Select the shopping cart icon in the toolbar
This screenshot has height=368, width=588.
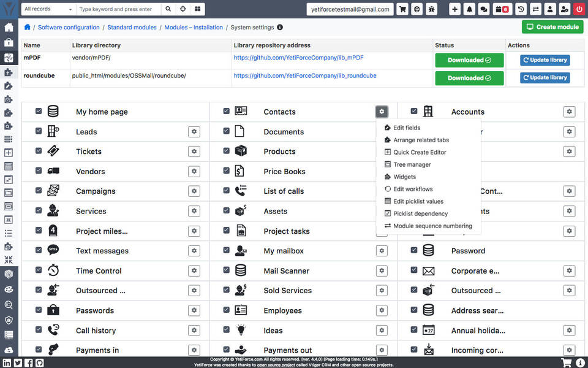[402, 9]
